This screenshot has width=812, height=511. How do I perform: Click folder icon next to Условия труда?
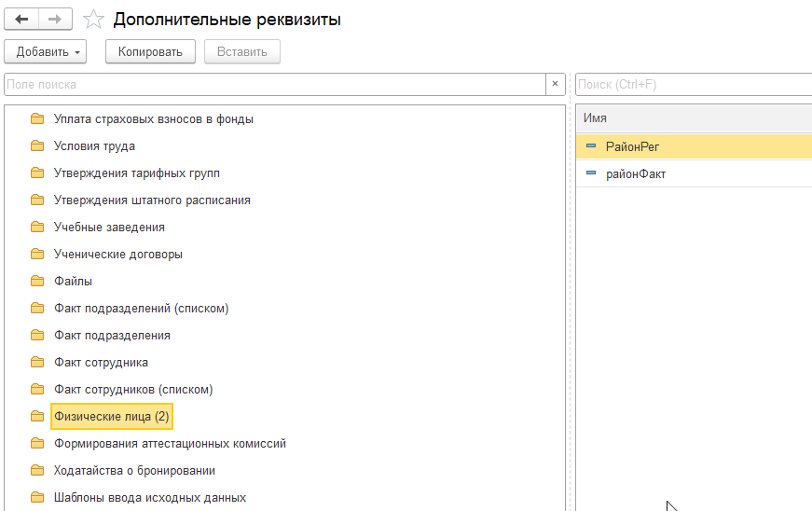(x=37, y=145)
